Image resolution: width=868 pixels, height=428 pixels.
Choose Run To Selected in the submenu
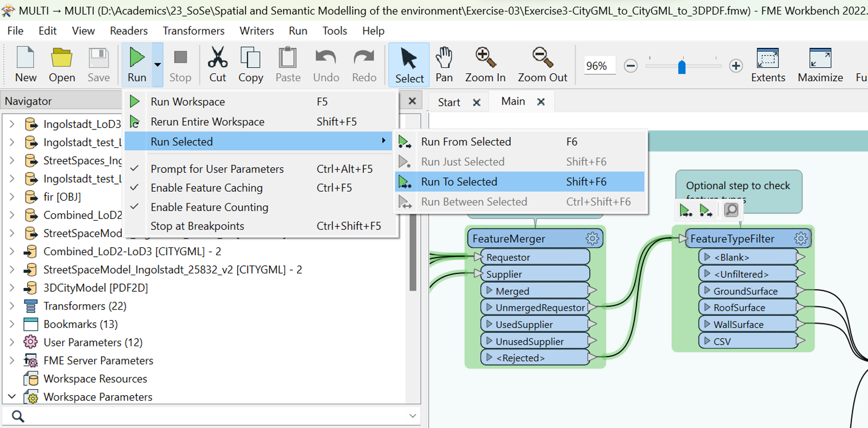(520, 182)
